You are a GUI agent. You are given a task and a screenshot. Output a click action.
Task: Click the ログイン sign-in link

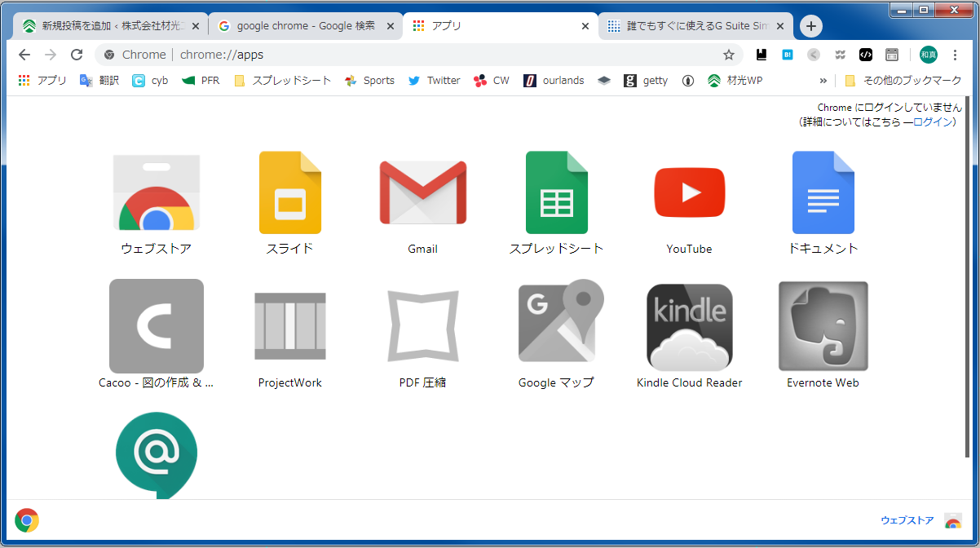pyautogui.click(x=933, y=122)
